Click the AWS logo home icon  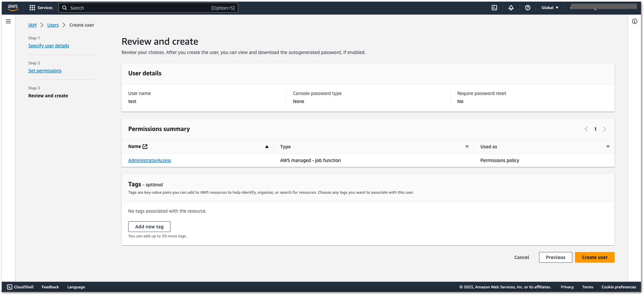(x=13, y=8)
